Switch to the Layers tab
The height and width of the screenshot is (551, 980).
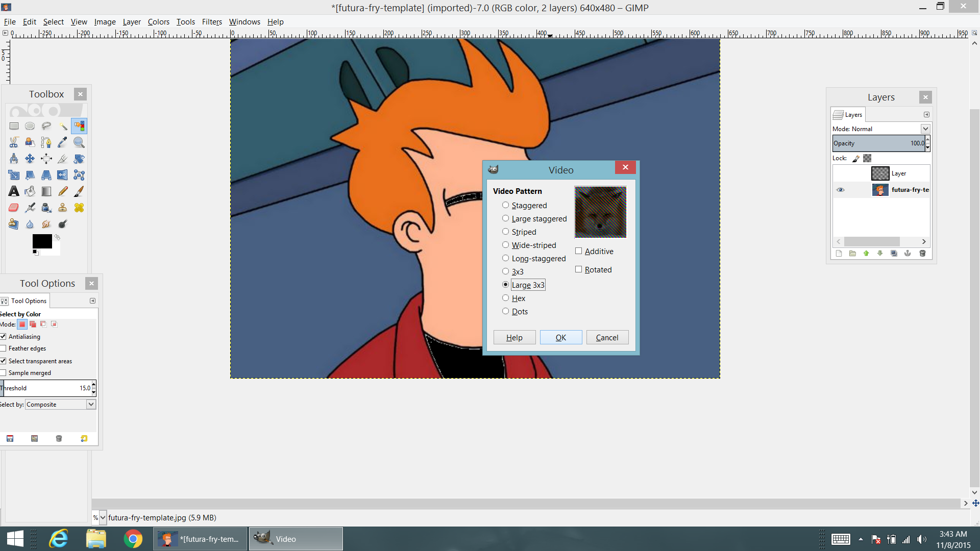pos(848,115)
